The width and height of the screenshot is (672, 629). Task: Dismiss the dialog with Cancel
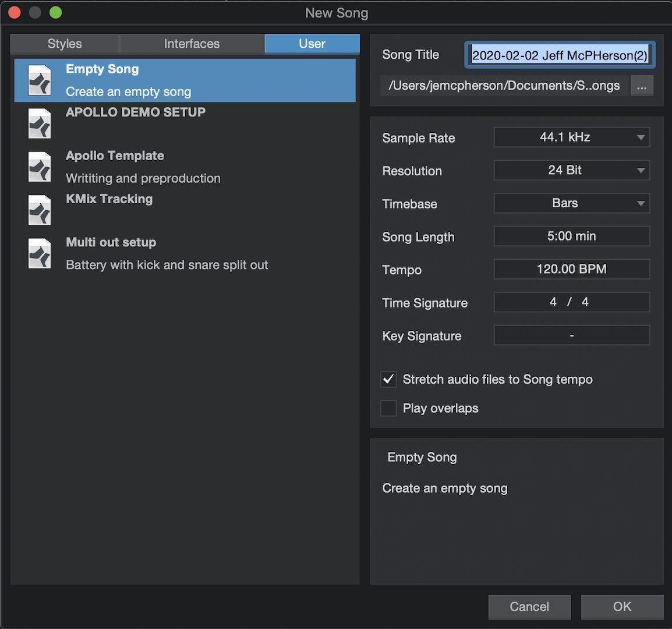coord(529,606)
